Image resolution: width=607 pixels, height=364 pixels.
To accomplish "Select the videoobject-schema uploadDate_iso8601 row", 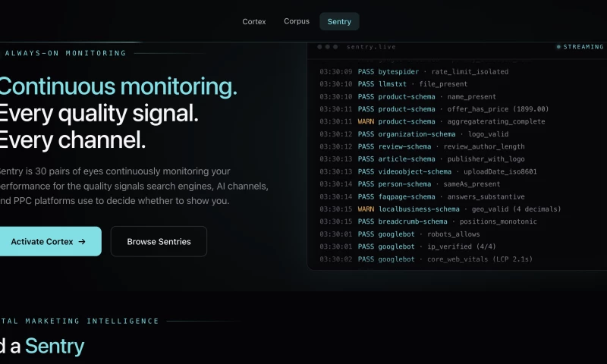I will coord(428,171).
